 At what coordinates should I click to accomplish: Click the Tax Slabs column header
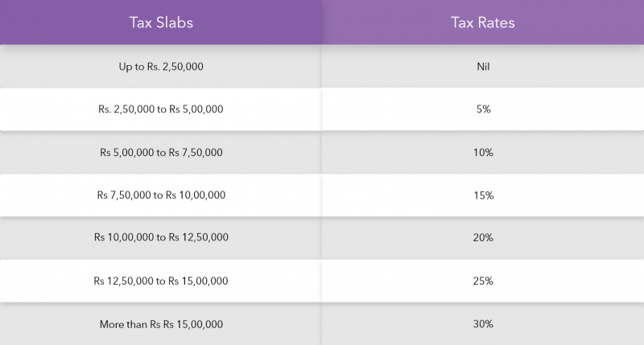point(161,23)
